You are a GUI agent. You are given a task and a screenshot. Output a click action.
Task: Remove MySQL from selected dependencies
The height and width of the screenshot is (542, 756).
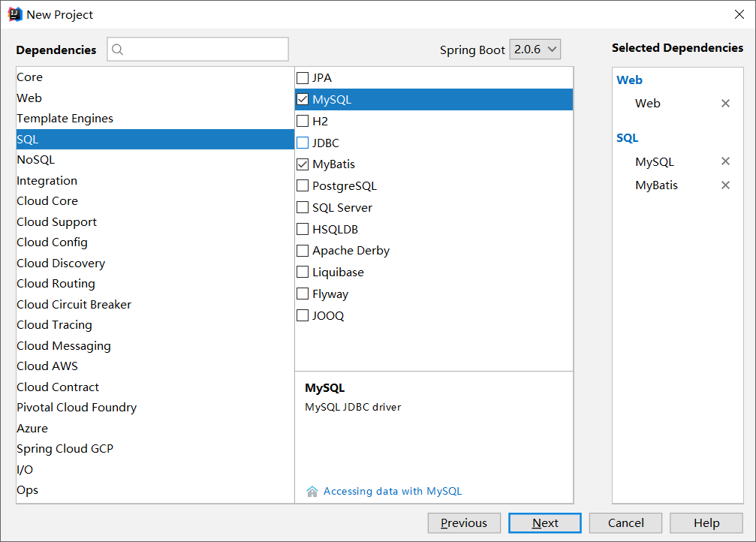coord(725,161)
